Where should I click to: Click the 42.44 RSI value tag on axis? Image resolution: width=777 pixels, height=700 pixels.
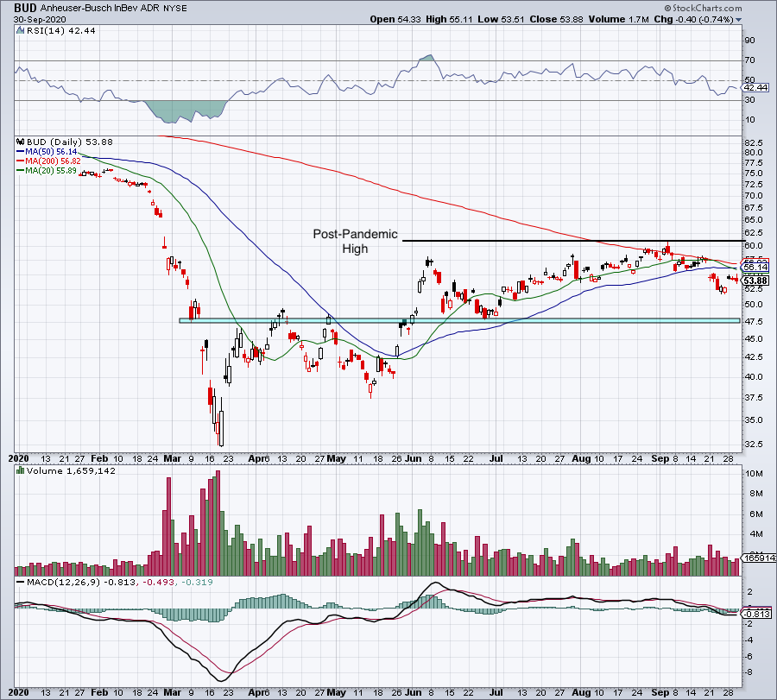coord(756,87)
